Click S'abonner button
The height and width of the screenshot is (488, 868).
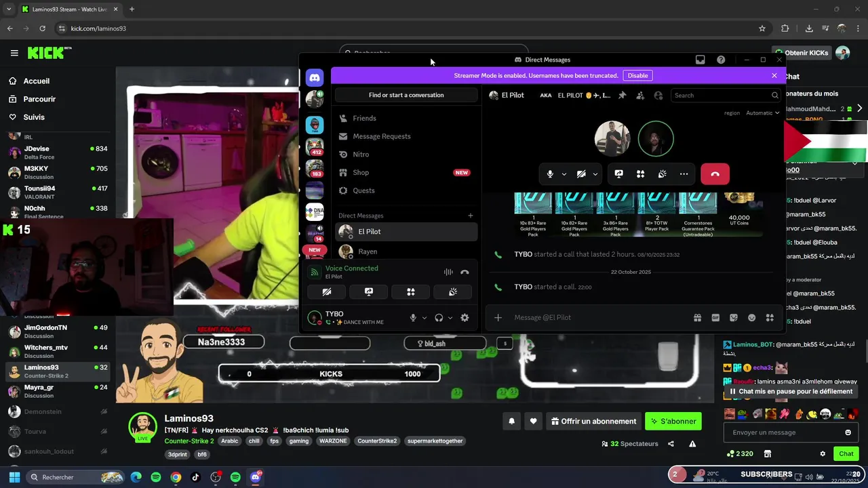point(673,422)
